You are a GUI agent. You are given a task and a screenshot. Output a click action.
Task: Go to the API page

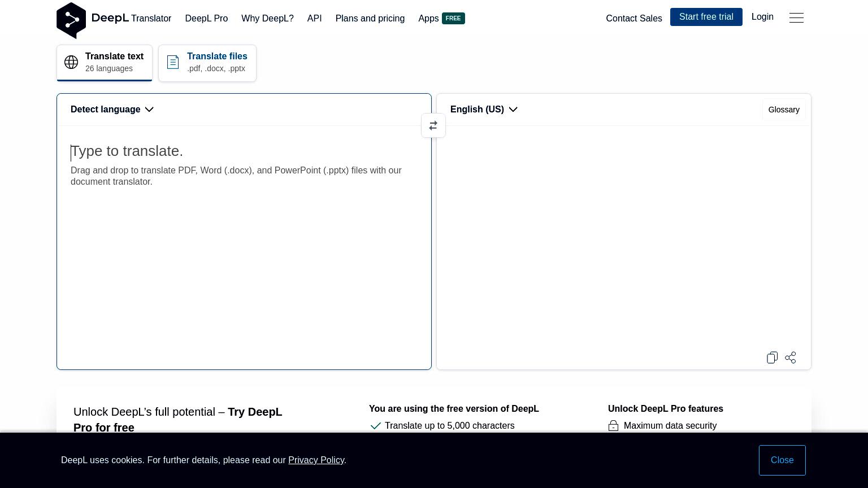coord(314,19)
